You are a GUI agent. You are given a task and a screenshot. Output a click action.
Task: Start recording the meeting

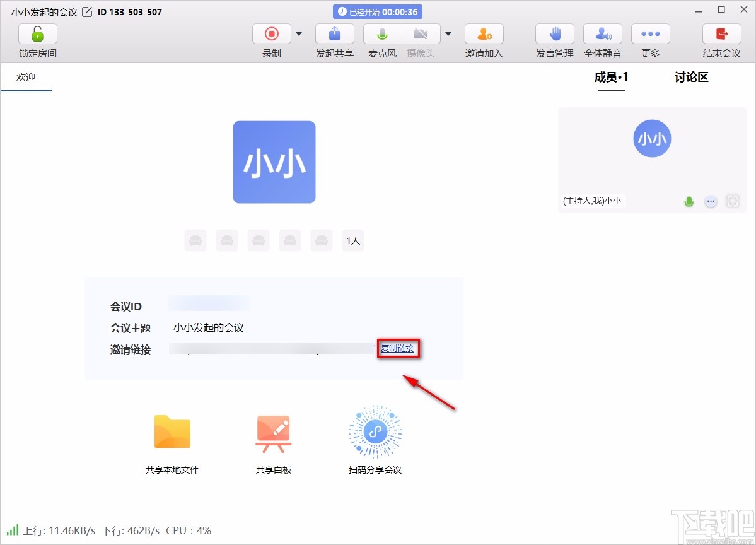point(271,33)
